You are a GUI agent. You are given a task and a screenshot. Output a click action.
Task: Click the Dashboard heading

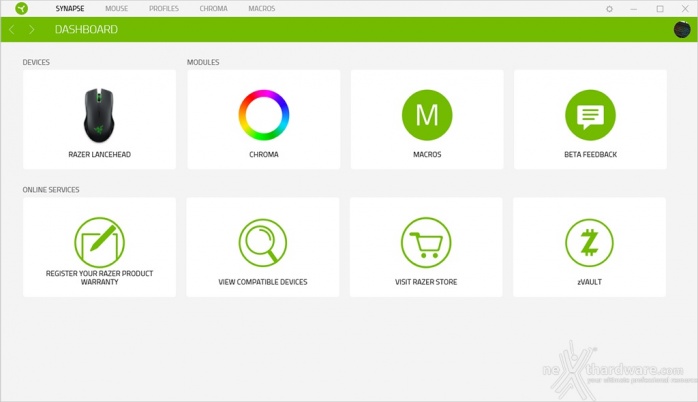[x=86, y=29]
